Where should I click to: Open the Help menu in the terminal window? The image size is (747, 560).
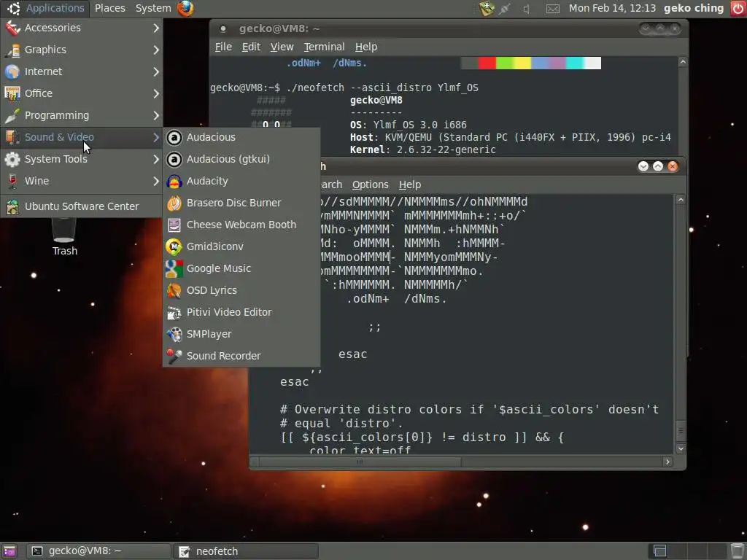click(366, 47)
